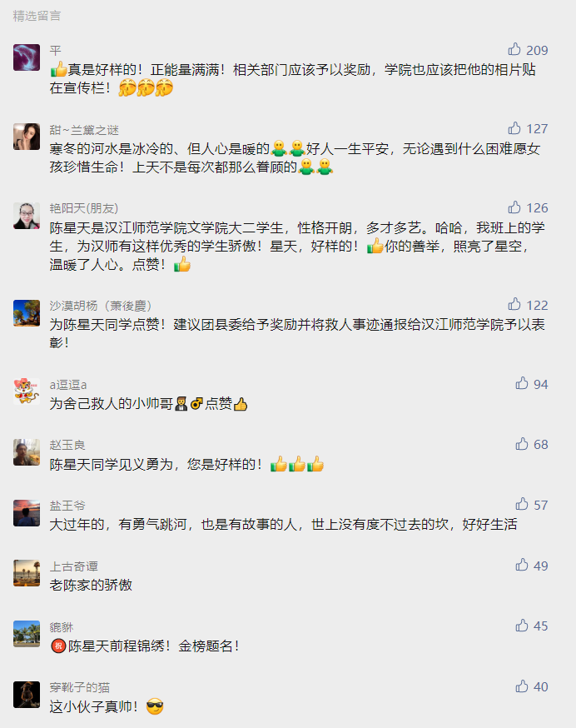
Task: Click the username 赵玉良
Action: pos(67,445)
